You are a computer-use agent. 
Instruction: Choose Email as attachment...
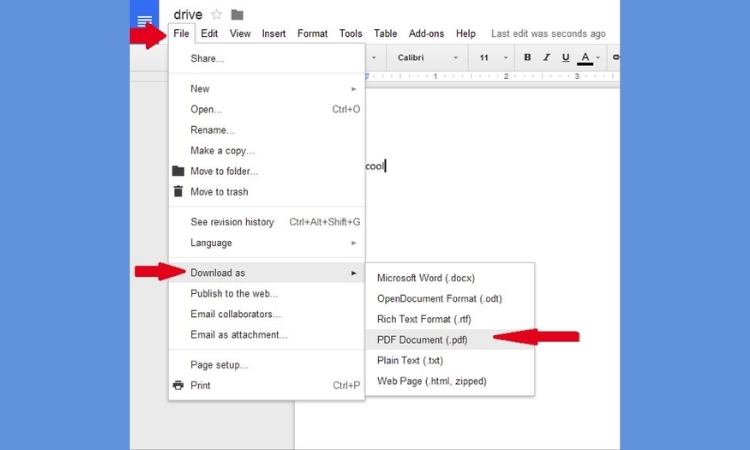[x=267, y=334]
